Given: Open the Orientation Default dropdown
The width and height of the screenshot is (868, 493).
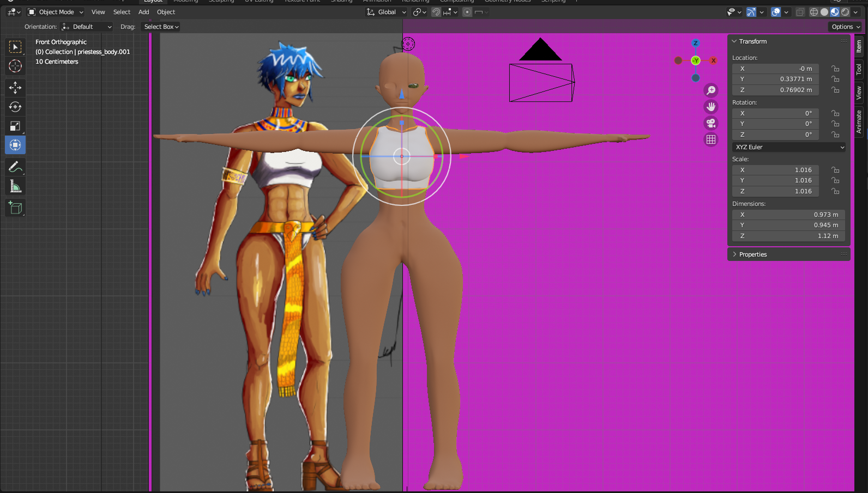Looking at the screenshot, I should click(87, 27).
